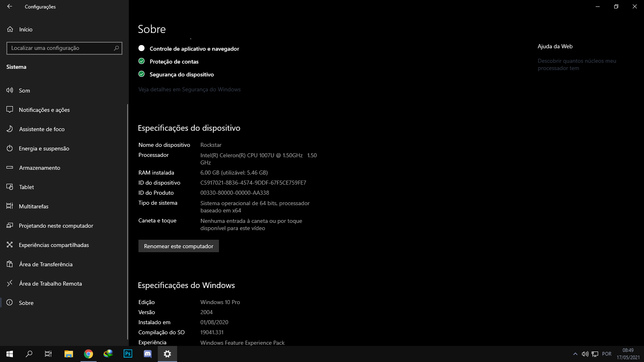Open the Internet Download Manager taskbar icon
Viewport: 644px width, 362px height.
coord(108,354)
